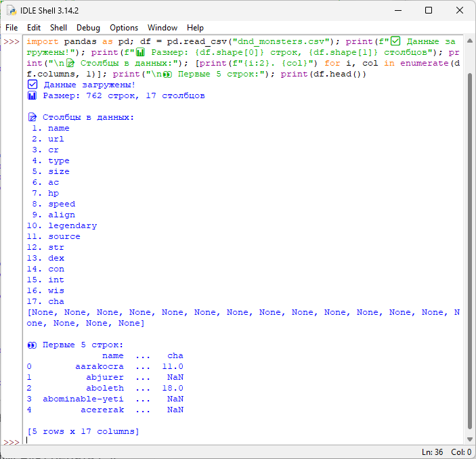The width and height of the screenshot is (476, 459).
Task: Click the bar chart emoji before 'Размер: 762'
Action: 33,95
